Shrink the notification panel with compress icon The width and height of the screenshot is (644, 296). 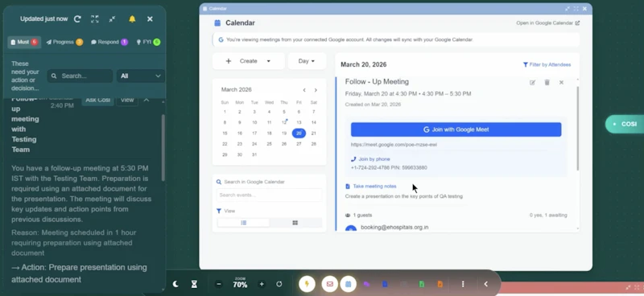[x=112, y=18]
